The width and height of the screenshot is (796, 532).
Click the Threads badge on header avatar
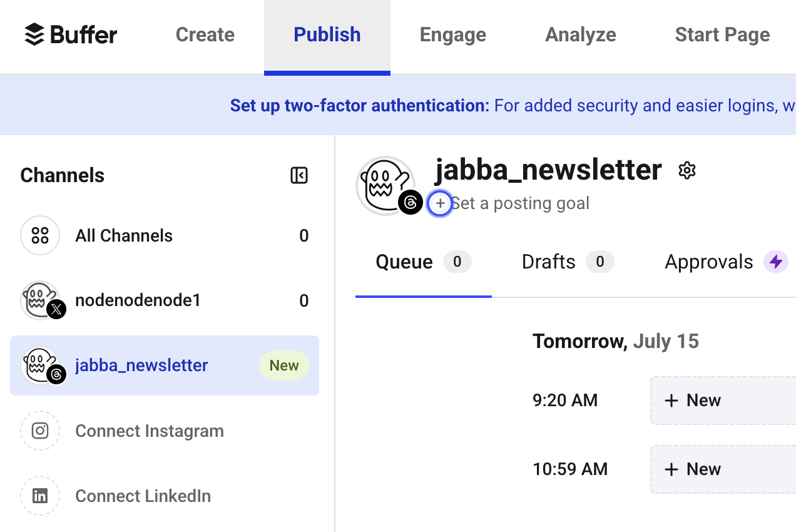pyautogui.click(x=410, y=203)
